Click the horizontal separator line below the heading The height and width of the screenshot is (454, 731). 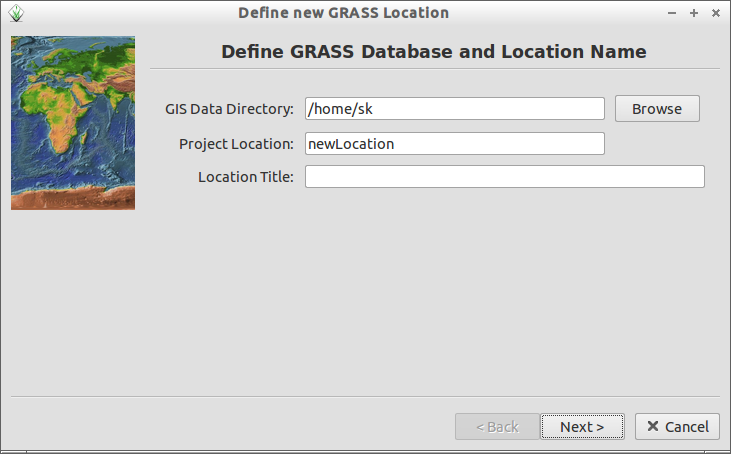(435, 69)
